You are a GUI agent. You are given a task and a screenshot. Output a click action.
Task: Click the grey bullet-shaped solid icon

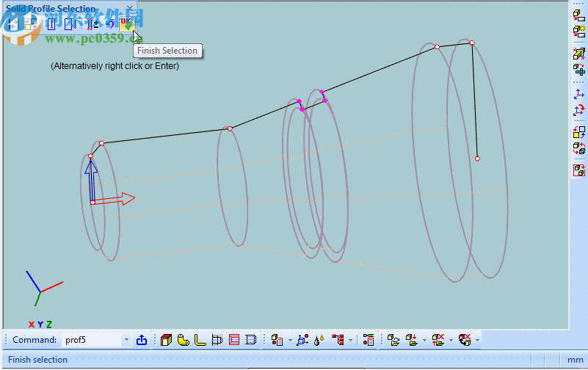coord(217,340)
